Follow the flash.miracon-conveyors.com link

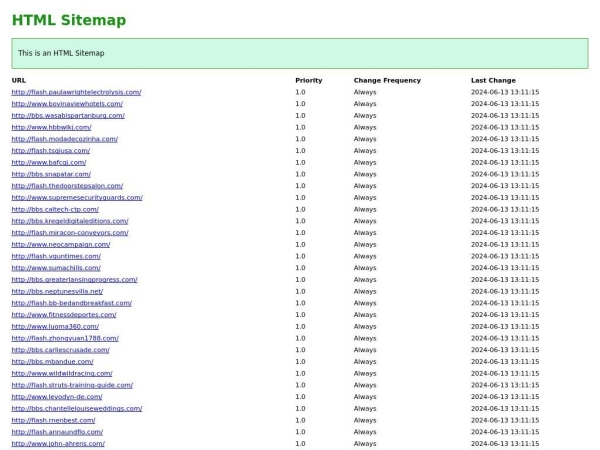pos(70,233)
